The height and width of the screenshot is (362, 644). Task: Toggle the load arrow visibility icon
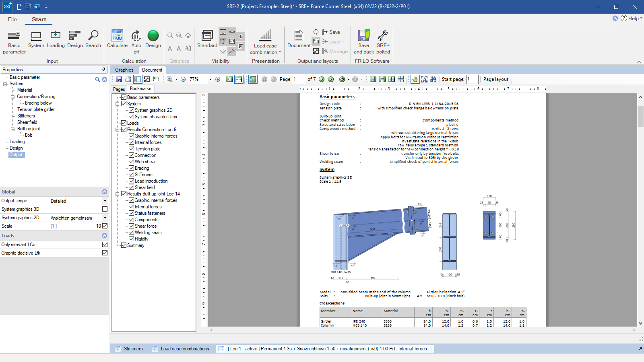click(241, 36)
